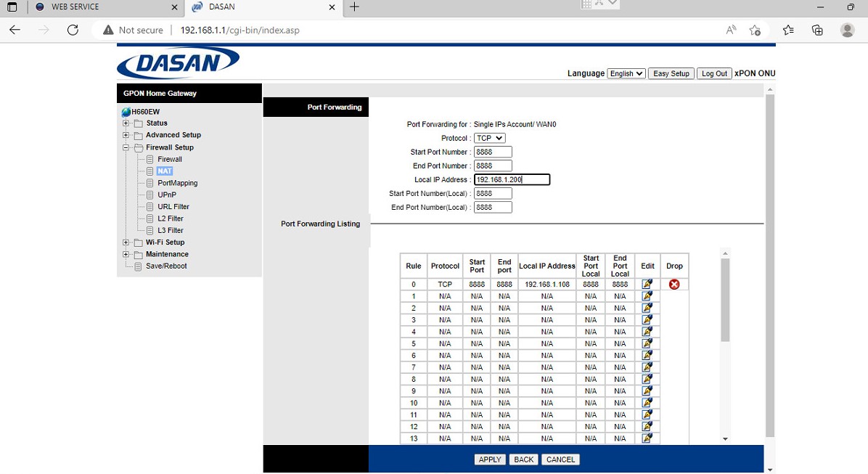Open the browser profile avatar icon

[x=847, y=30]
